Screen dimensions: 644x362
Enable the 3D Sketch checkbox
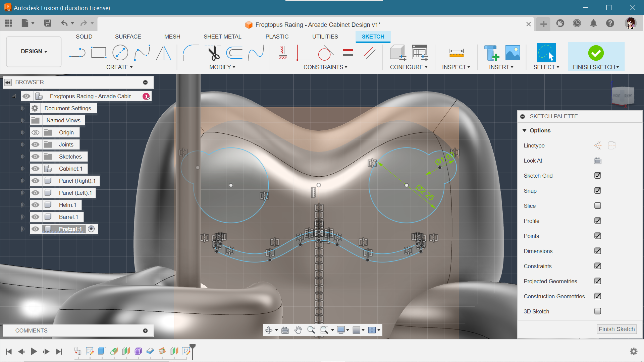598,311
